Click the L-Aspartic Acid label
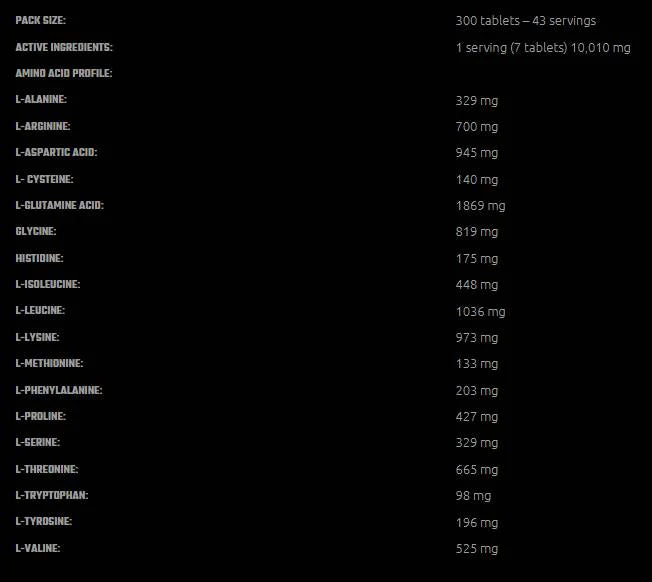Screen dimensions: 652x582 (56, 152)
